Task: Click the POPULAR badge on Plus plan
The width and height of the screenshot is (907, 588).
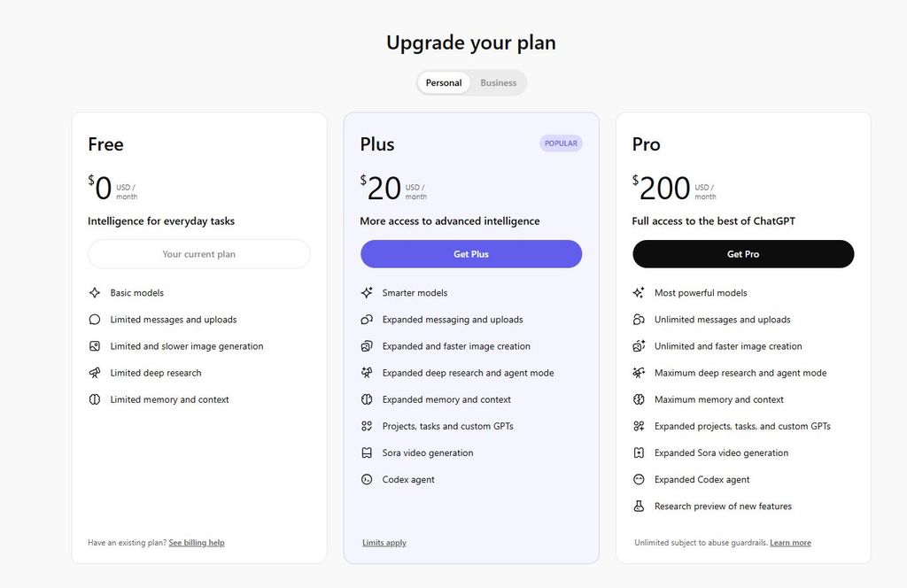Action: (561, 143)
